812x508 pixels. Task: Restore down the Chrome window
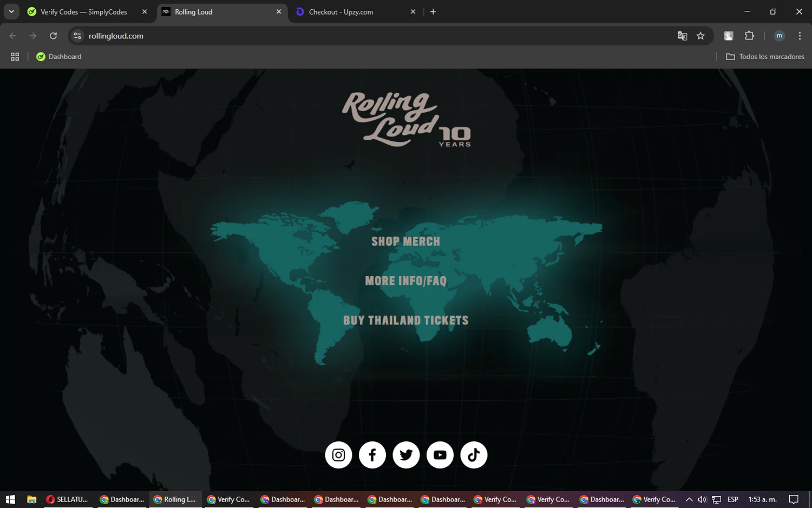tap(773, 12)
